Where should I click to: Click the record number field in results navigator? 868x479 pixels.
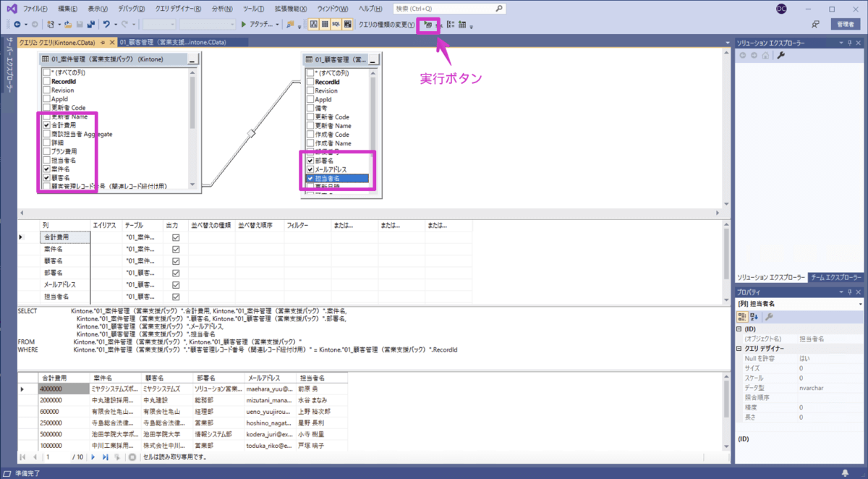[56, 457]
